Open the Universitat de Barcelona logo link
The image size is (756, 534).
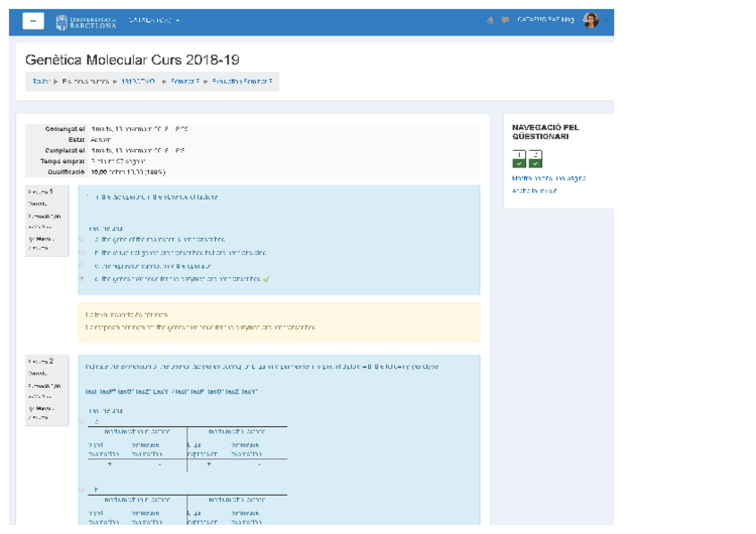tap(86, 22)
